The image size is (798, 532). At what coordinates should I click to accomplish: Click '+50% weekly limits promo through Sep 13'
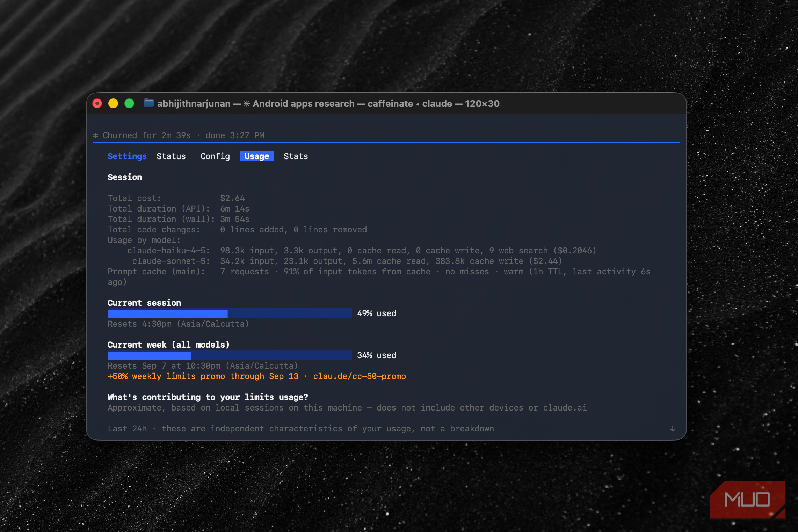[x=203, y=376]
